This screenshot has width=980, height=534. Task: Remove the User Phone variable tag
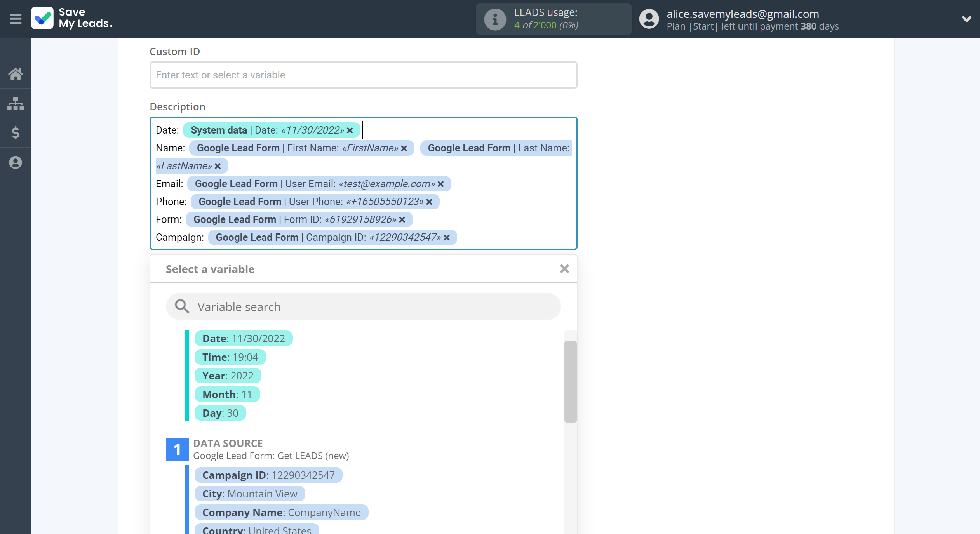[x=429, y=202]
